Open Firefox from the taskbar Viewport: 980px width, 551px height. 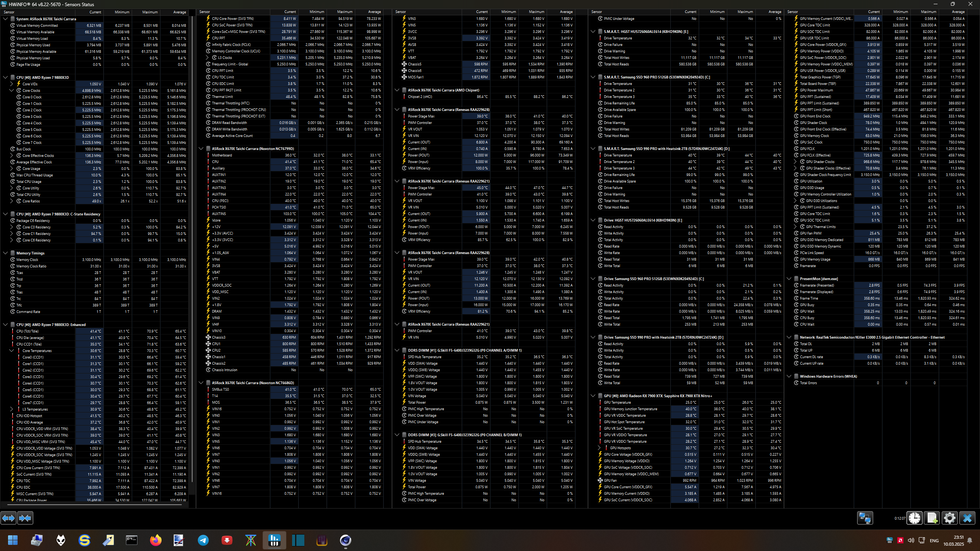[155, 540]
